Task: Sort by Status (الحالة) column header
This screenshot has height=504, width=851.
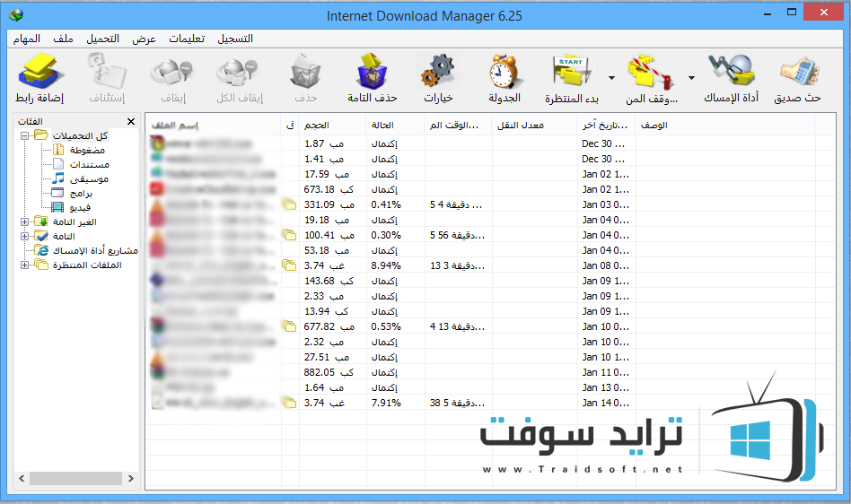Action: pos(395,126)
